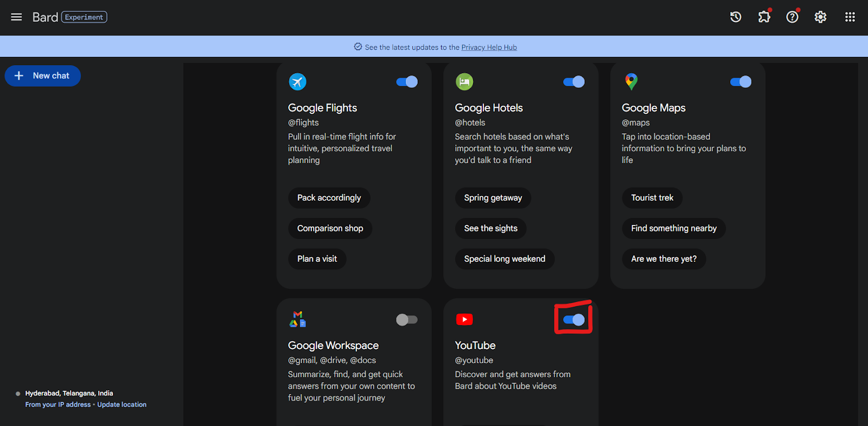868x426 pixels.
Task: Turn off the YouTube extension toggle
Action: click(574, 320)
